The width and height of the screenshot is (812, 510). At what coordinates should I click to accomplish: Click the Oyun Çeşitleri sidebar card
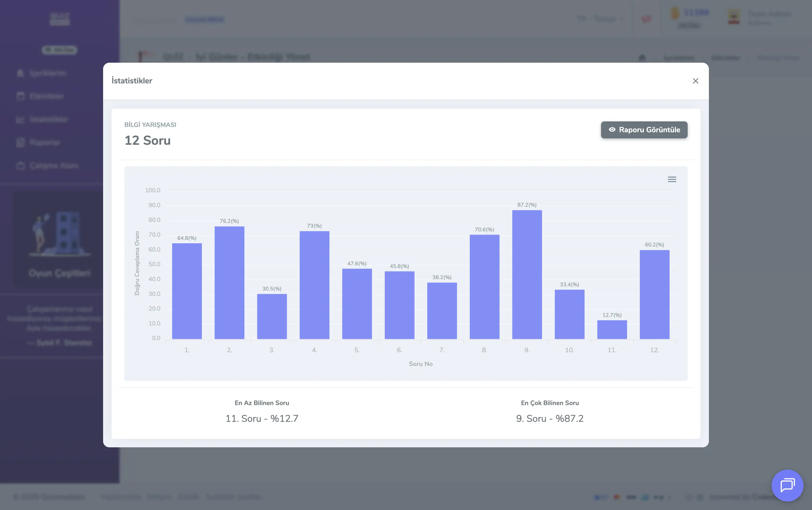point(59,239)
